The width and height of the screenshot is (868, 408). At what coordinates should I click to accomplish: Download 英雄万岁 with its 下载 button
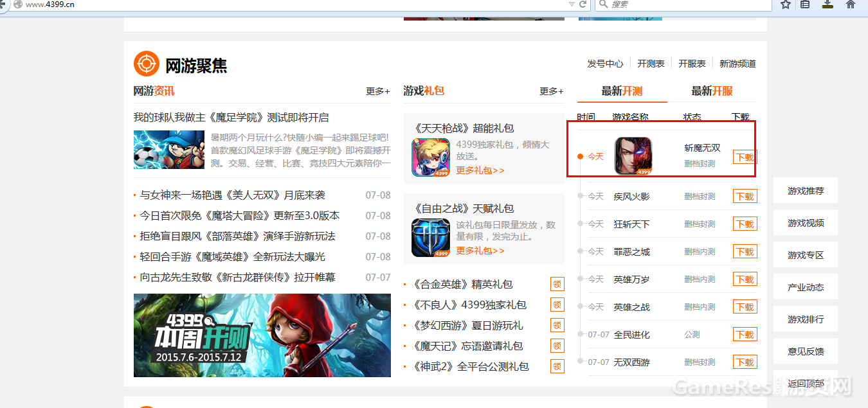(x=745, y=279)
